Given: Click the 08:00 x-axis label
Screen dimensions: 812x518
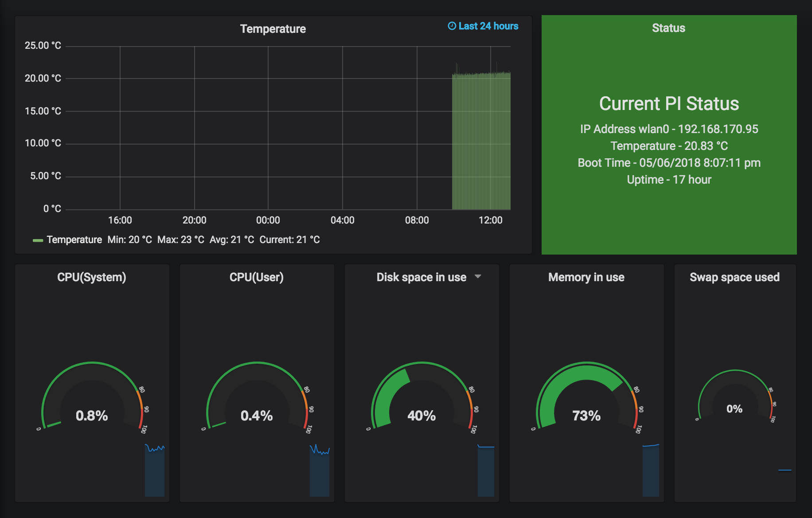Looking at the screenshot, I should coord(417,220).
